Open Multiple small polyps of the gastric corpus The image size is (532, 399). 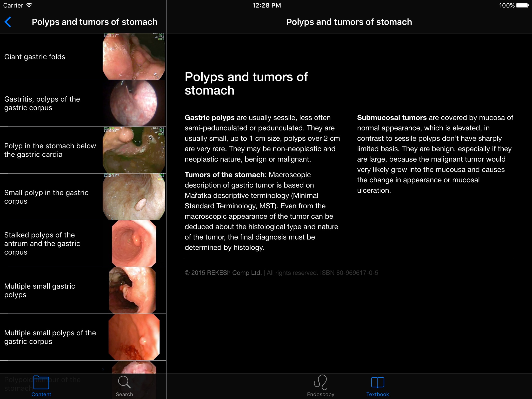click(83, 337)
